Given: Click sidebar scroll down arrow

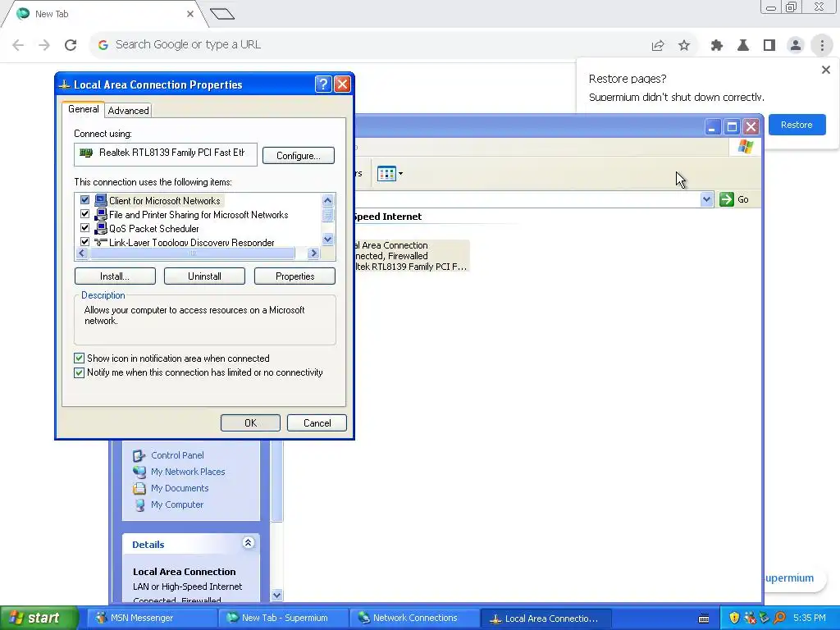Looking at the screenshot, I should [x=276, y=595].
